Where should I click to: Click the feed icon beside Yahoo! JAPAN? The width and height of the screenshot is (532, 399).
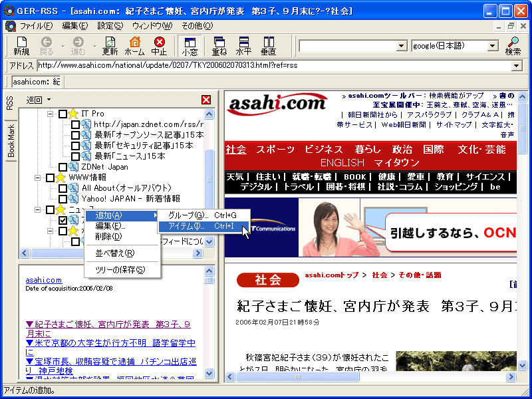point(73,198)
